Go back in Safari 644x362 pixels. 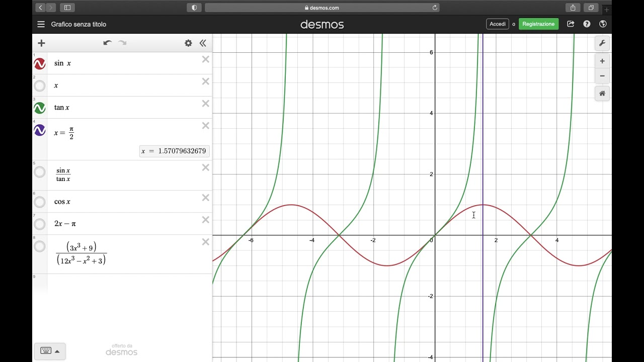coord(40,8)
